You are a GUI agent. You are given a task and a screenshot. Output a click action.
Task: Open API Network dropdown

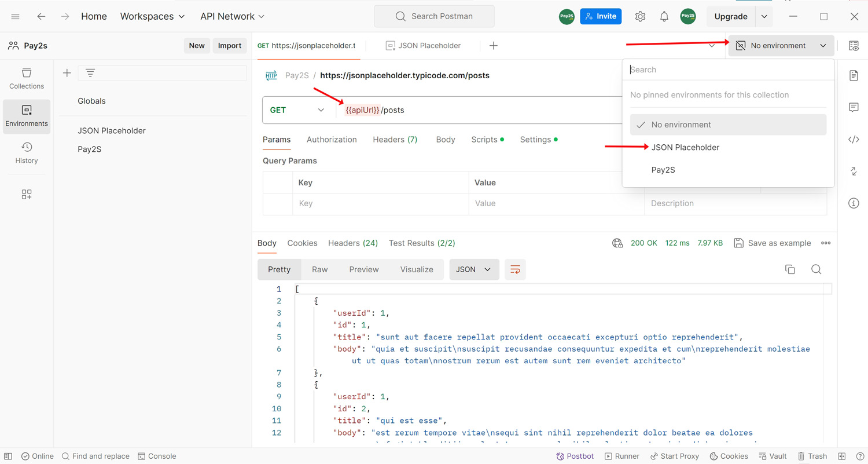point(232,17)
